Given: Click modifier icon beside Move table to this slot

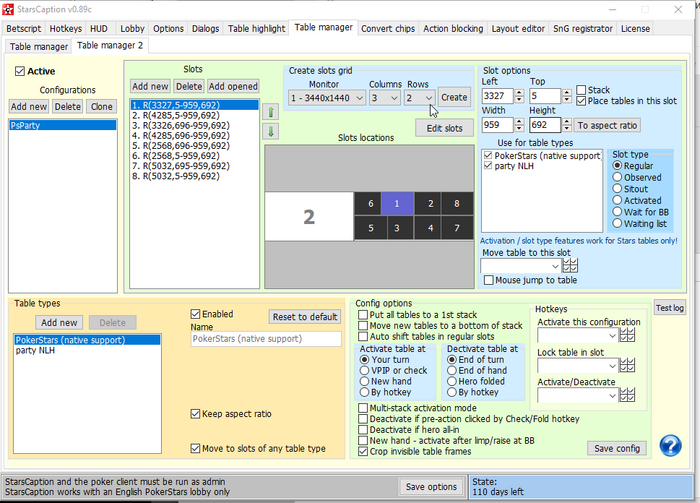Looking at the screenshot, I should 571,266.
